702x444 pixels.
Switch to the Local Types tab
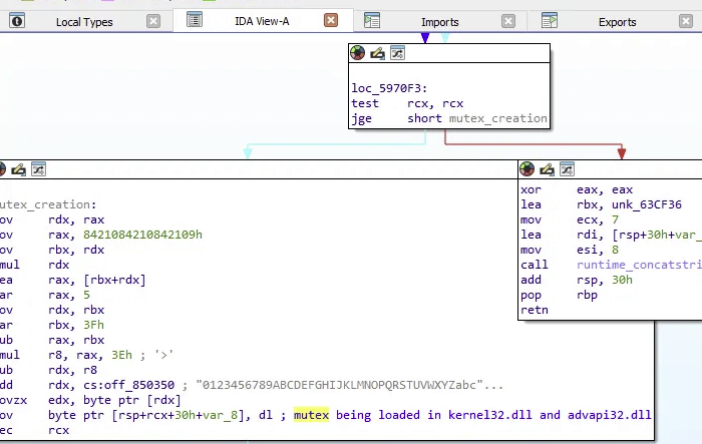[x=84, y=21]
